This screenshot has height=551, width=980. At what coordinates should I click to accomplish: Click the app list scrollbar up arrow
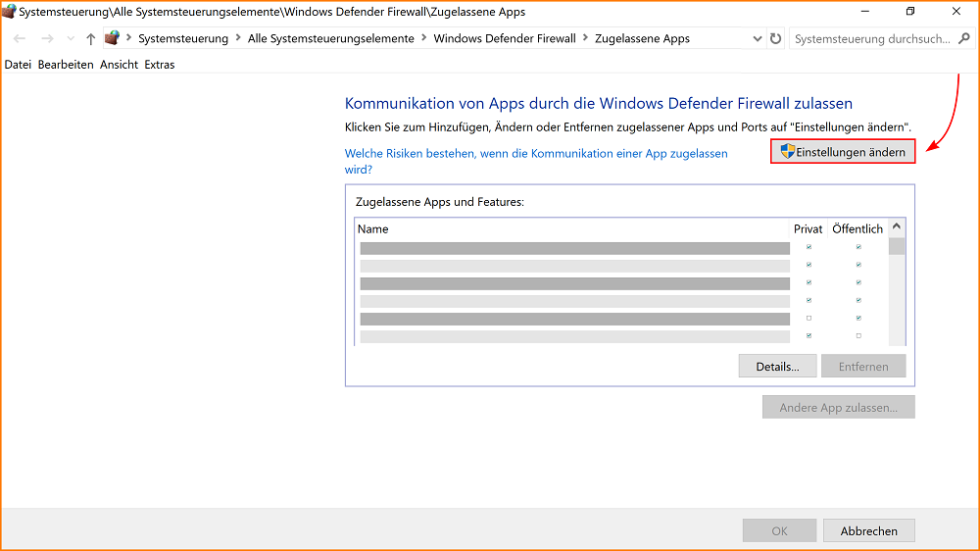coord(897,226)
